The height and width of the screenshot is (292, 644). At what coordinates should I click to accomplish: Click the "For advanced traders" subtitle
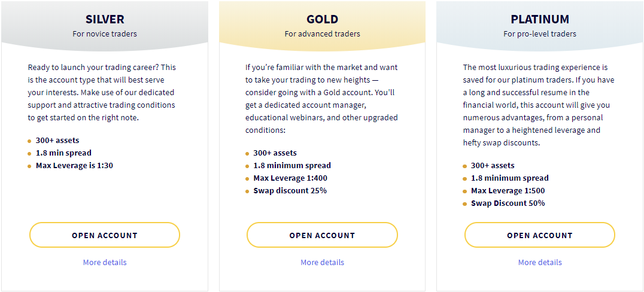click(322, 34)
